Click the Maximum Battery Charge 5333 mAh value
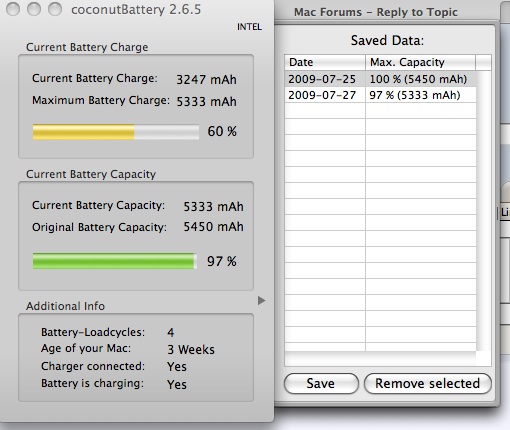The image size is (510, 430). pos(206,101)
